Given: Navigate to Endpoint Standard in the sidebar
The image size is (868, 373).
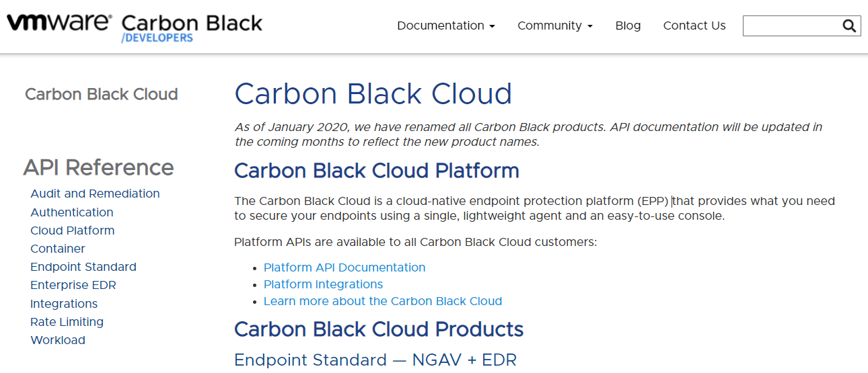Looking at the screenshot, I should click(x=83, y=267).
